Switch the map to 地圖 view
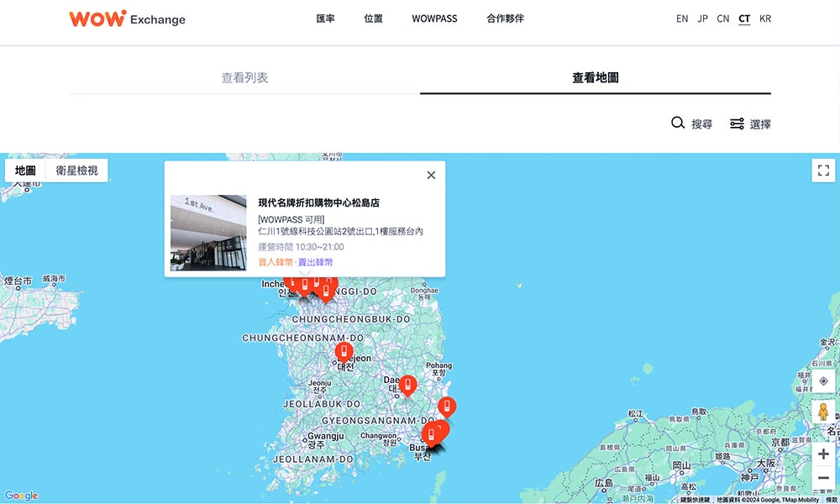 (x=25, y=171)
